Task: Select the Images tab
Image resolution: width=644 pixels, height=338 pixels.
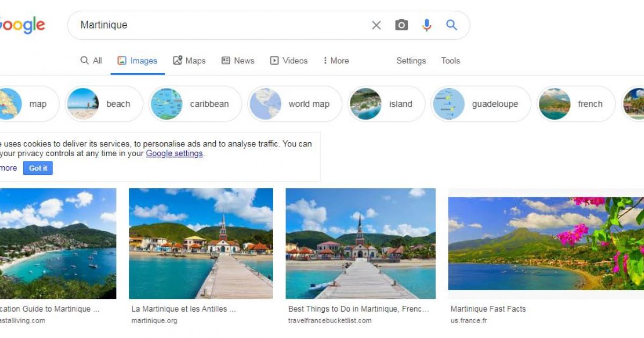Action: pos(137,61)
